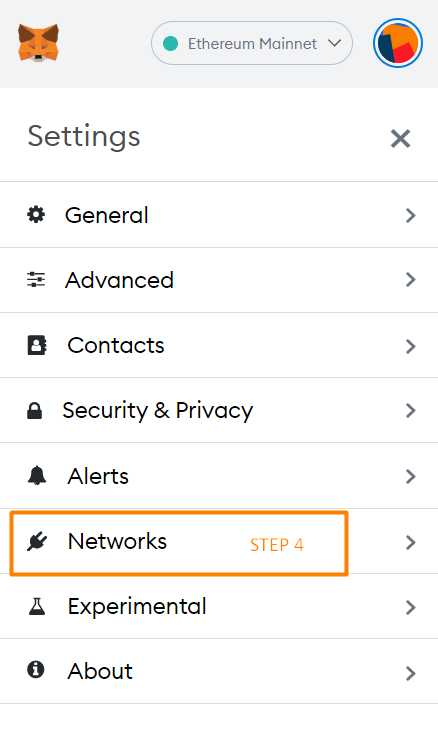Click the Alerts row chevron arrow
The width and height of the screenshot is (438, 741).
click(411, 476)
